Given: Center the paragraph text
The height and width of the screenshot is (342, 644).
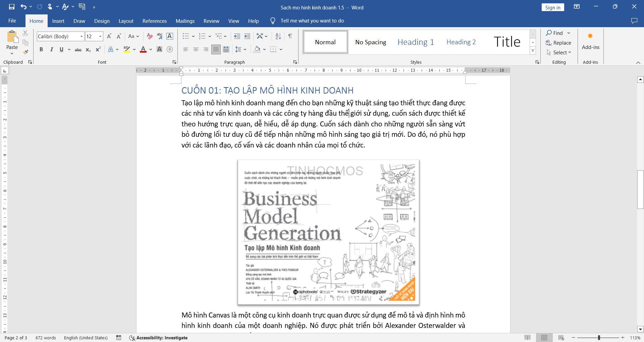Looking at the screenshot, I should tap(196, 50).
